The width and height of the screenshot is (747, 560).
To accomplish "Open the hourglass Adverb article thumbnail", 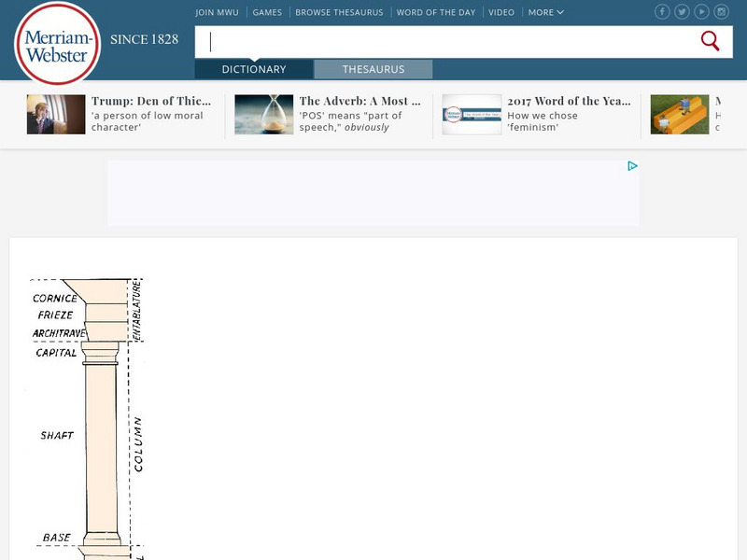I will 263,115.
